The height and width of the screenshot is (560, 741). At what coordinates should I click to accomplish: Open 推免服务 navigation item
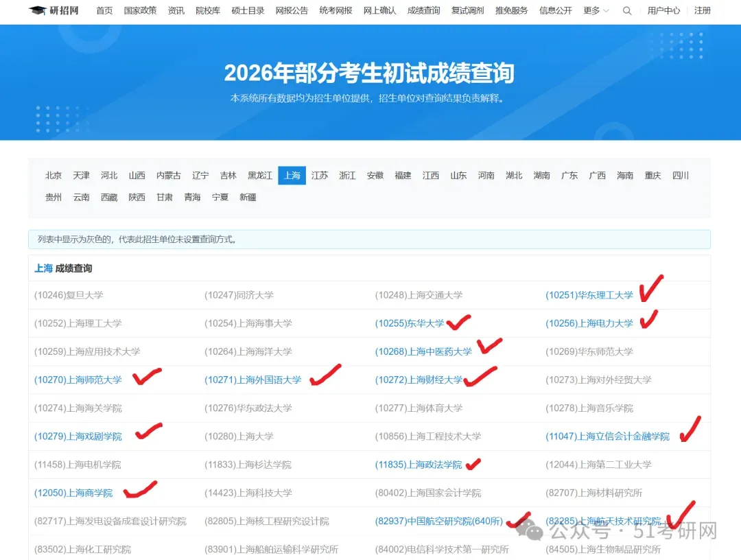[511, 10]
